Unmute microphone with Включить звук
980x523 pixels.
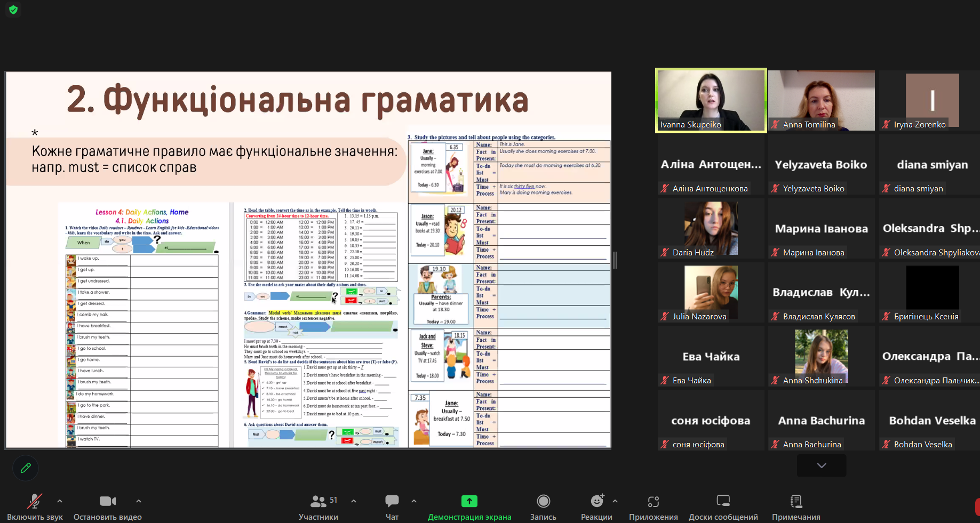pos(35,506)
